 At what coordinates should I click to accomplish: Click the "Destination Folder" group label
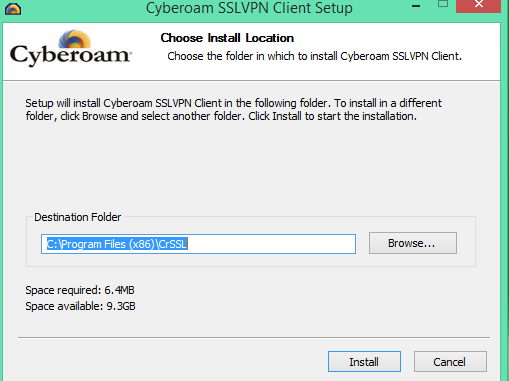pos(77,217)
